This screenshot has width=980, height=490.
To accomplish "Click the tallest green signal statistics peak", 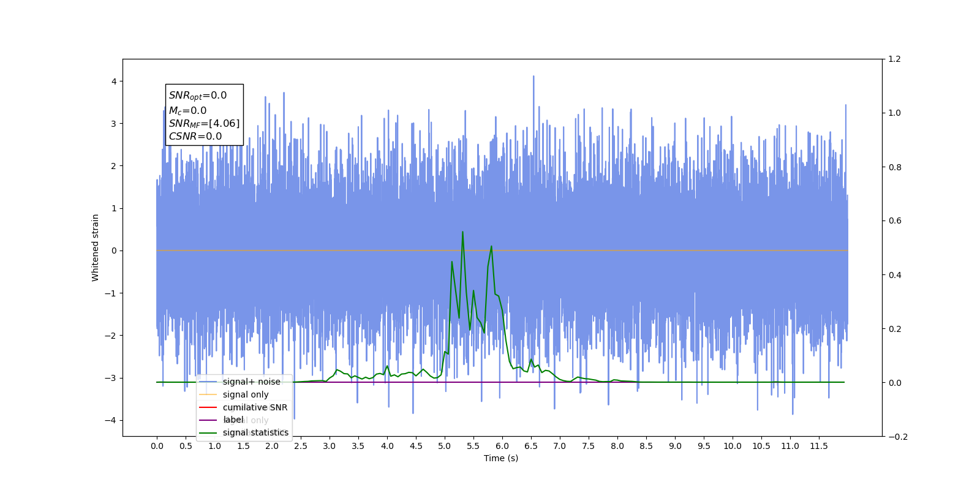I will [x=462, y=232].
